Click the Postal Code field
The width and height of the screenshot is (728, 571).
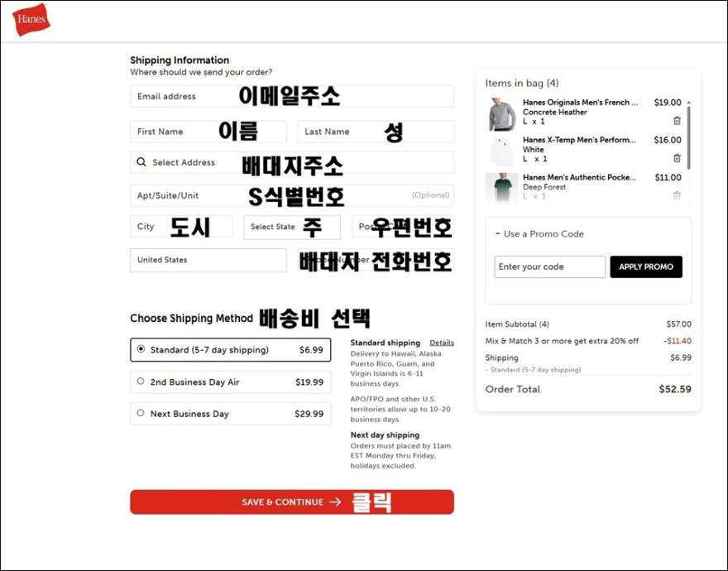pos(403,226)
